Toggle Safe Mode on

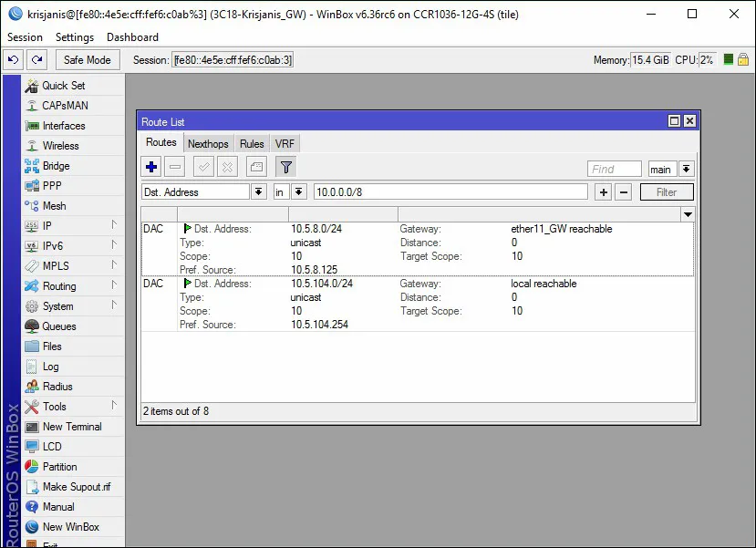point(88,60)
